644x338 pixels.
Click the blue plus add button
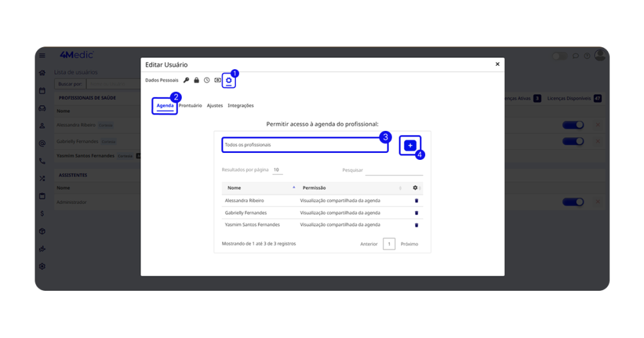pos(410,145)
